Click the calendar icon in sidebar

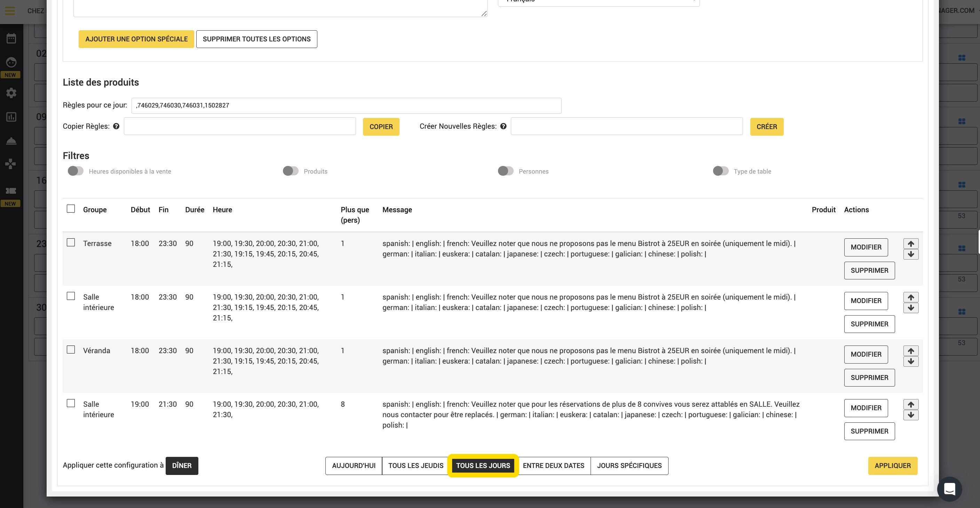[x=11, y=38]
